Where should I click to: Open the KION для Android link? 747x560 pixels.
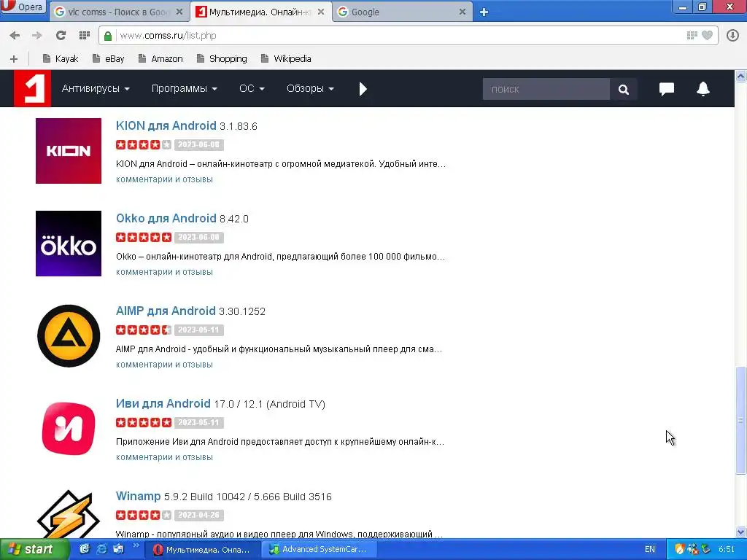(x=166, y=125)
